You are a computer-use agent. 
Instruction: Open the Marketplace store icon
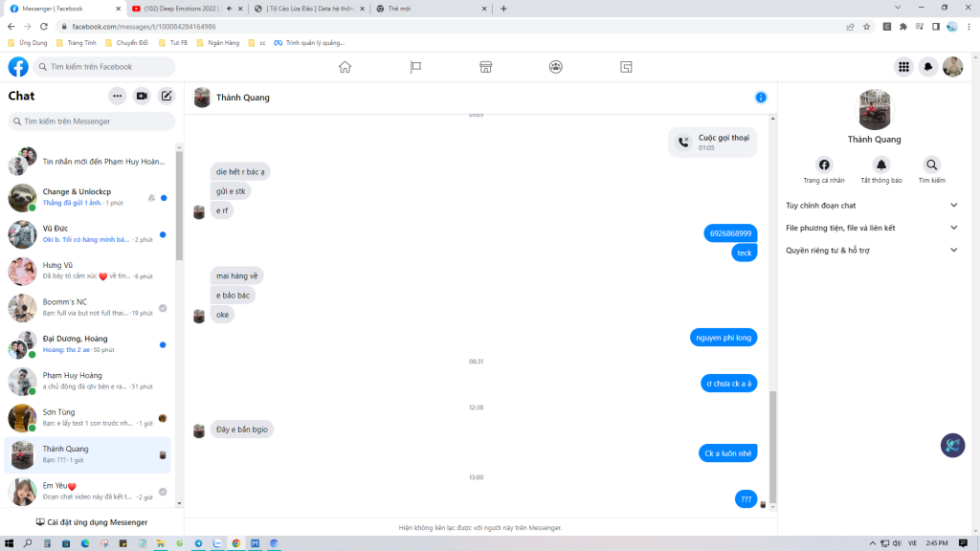click(485, 67)
